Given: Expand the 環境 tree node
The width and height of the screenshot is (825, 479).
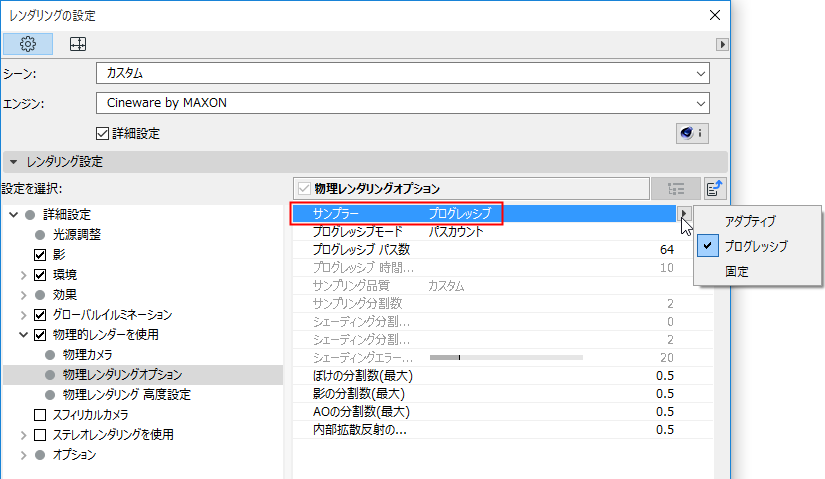Looking at the screenshot, I should (x=23, y=275).
